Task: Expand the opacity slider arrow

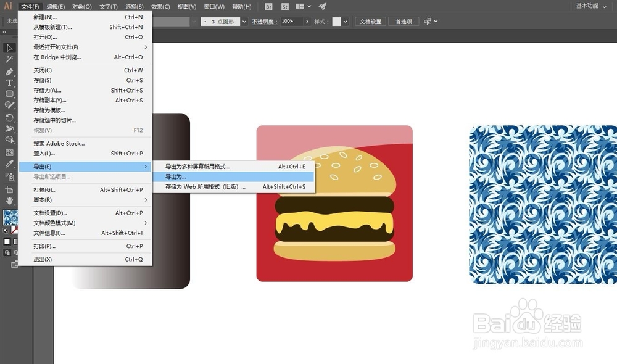Action: (x=307, y=22)
